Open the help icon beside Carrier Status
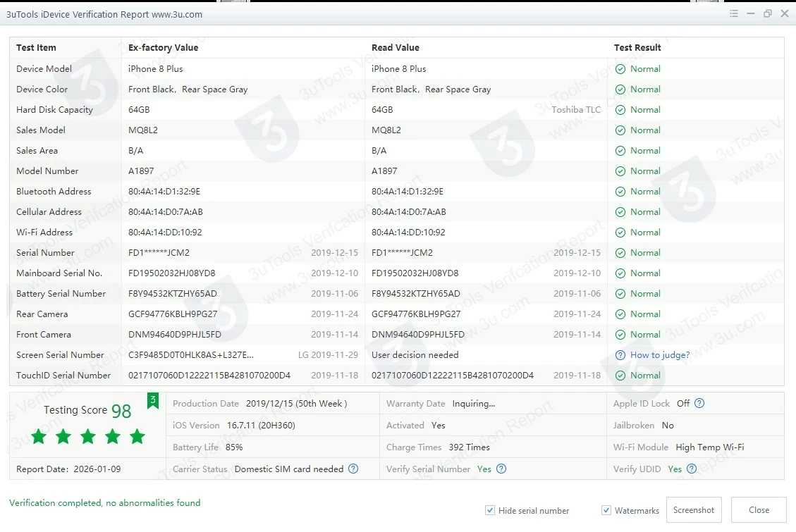The width and height of the screenshot is (796, 532). 353,469
